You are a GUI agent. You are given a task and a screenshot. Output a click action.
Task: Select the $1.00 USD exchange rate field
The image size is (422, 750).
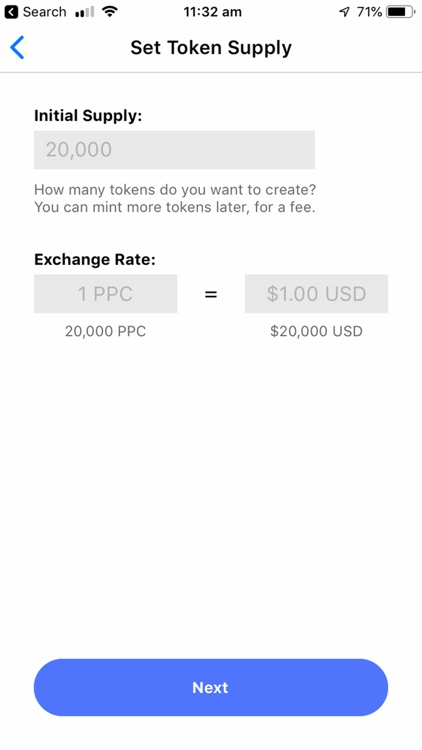point(316,294)
